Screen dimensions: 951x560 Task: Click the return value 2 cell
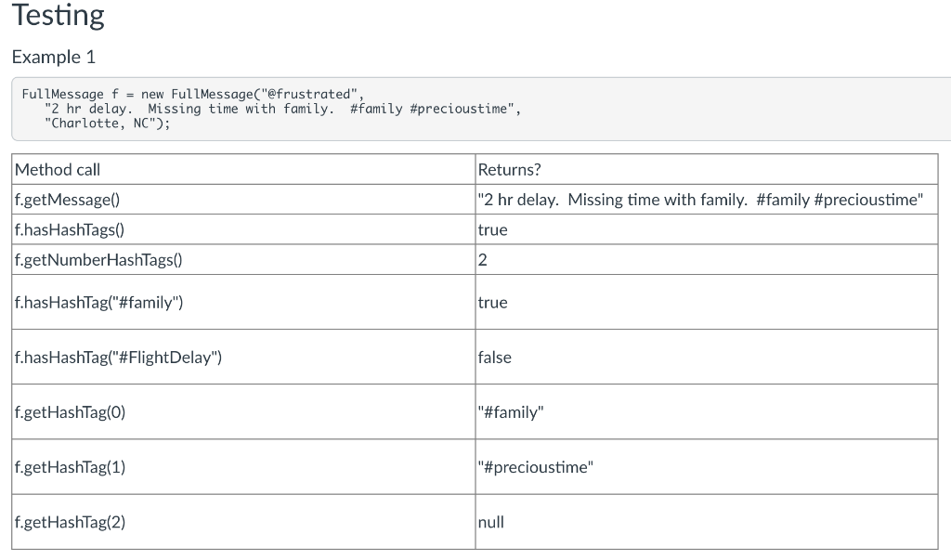tap(707, 260)
